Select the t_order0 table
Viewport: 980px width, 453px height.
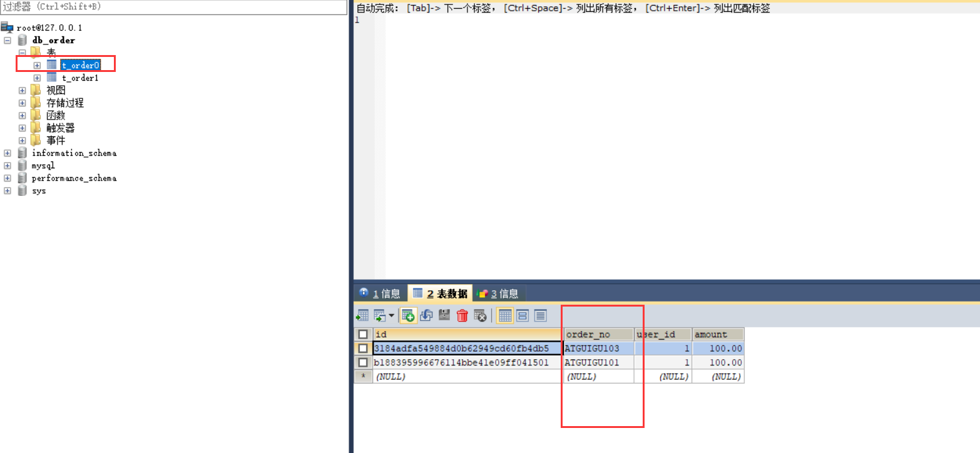[80, 65]
